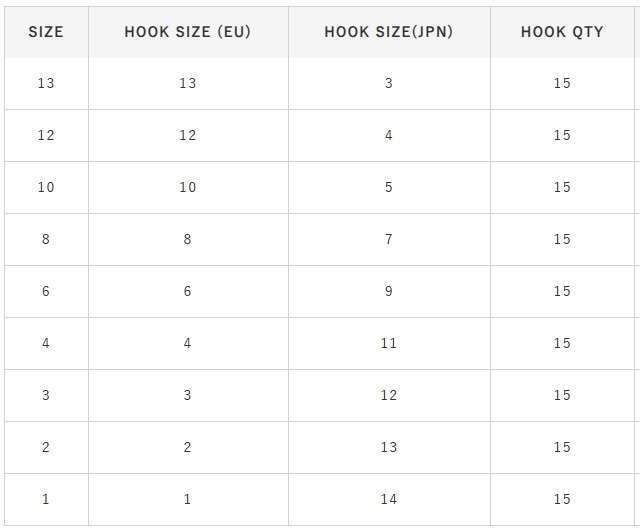Image resolution: width=640 pixels, height=530 pixels.
Task: Select the JPN hook size cell showing 5
Action: click(389, 187)
